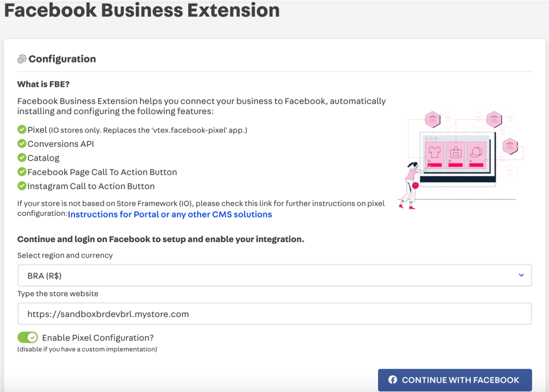This screenshot has height=392, width=549.
Task: Click the 'Type the store website' label
Action: click(58, 294)
